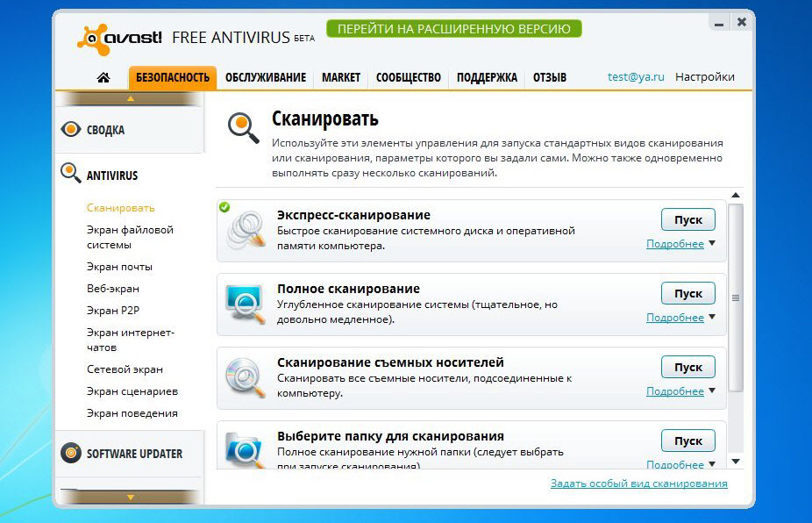Viewport: 812px width, 523px height.
Task: Expand Подробнее for Полное сканирование
Action: tap(680, 318)
